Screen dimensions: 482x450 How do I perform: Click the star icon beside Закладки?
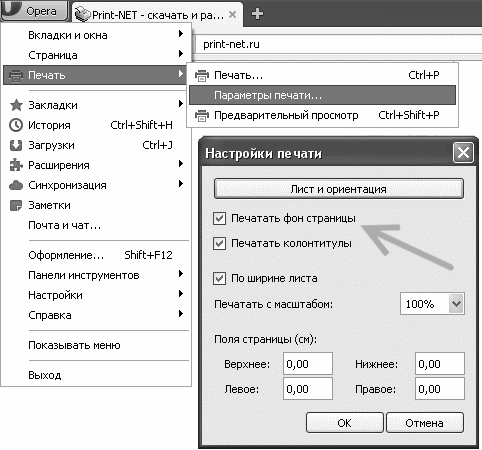[16, 105]
